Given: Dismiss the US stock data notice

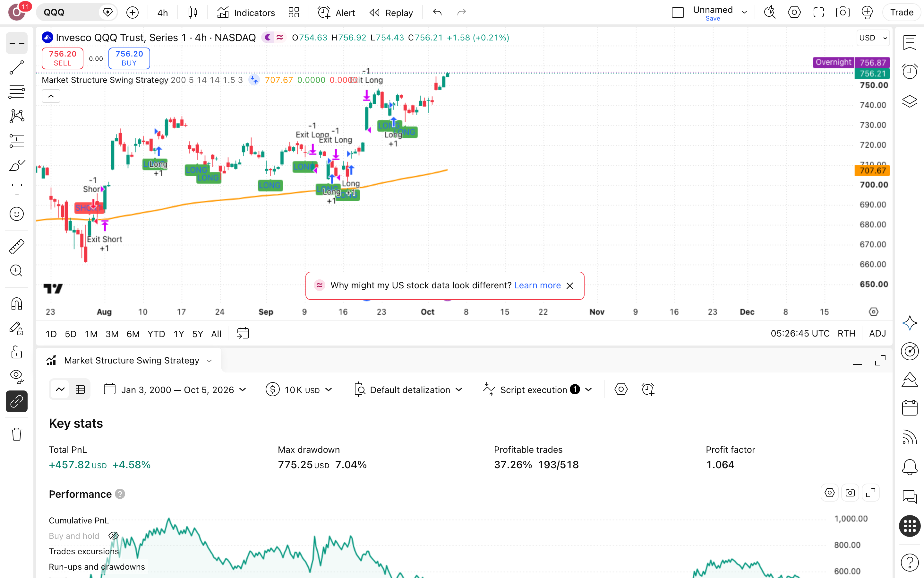Looking at the screenshot, I should pyautogui.click(x=570, y=285).
